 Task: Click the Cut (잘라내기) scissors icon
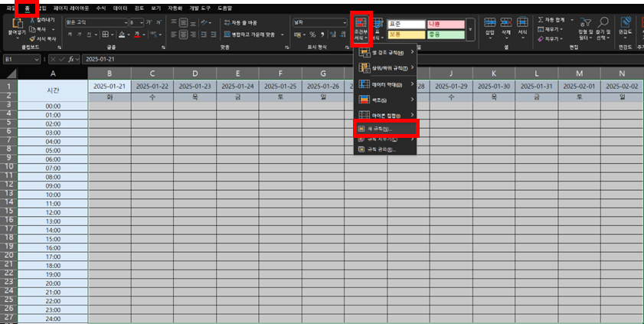coord(33,20)
